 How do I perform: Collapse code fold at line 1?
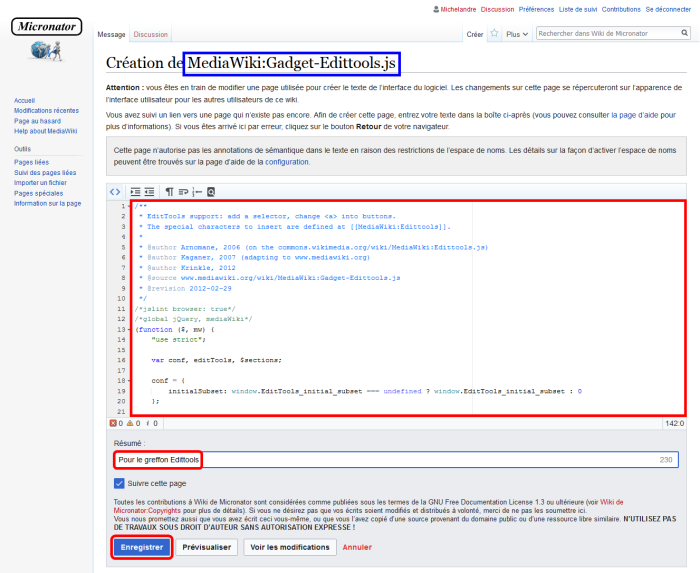coord(129,206)
